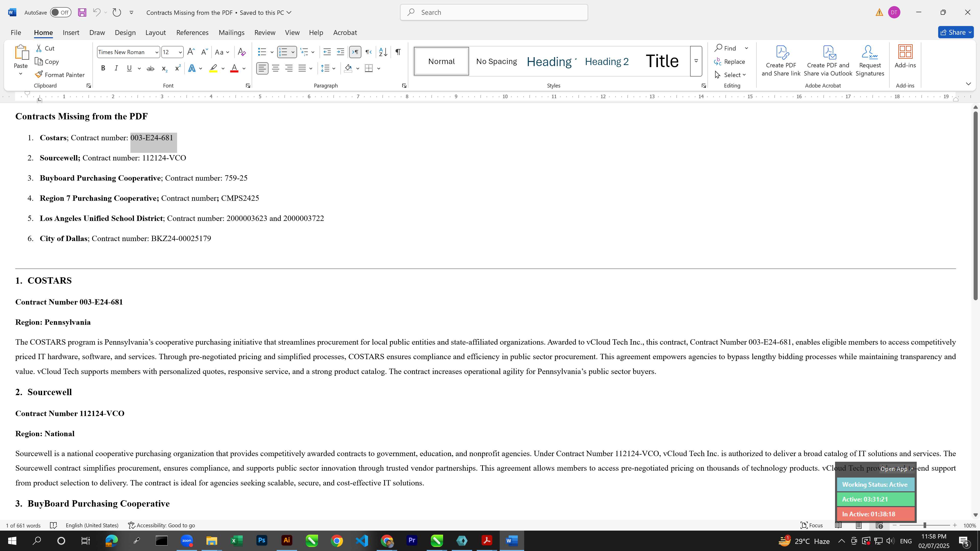The width and height of the screenshot is (980, 551).
Task: Apply superscript formatting
Action: coord(178,68)
